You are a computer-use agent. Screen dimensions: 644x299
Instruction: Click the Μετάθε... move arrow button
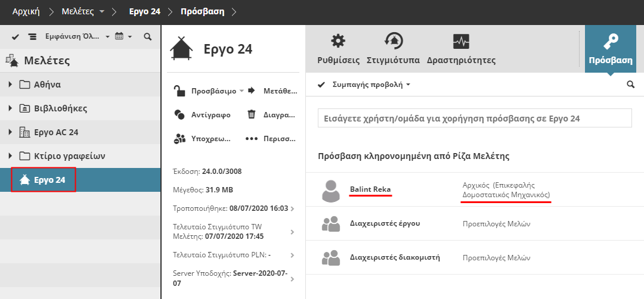tap(271, 91)
